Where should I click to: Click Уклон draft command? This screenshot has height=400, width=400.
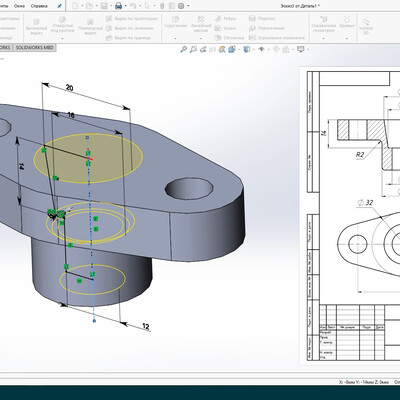[x=225, y=28]
